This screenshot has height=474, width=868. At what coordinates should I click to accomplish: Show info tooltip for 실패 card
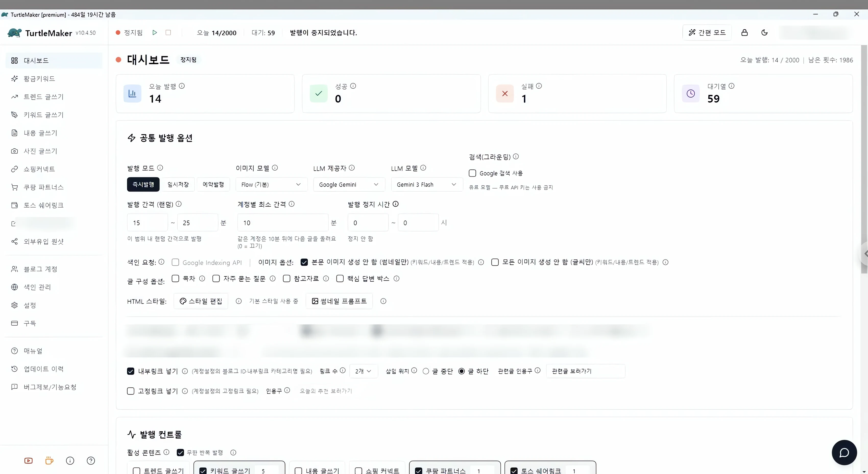coord(539,86)
